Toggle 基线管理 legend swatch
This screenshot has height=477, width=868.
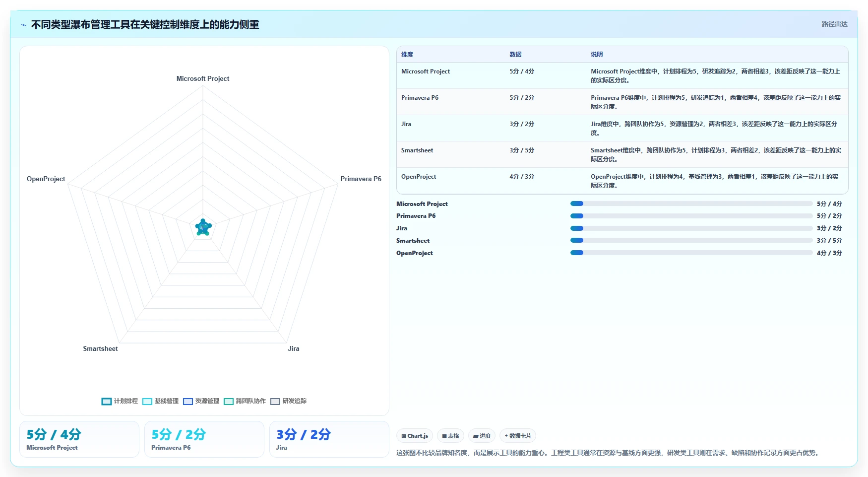coord(147,402)
